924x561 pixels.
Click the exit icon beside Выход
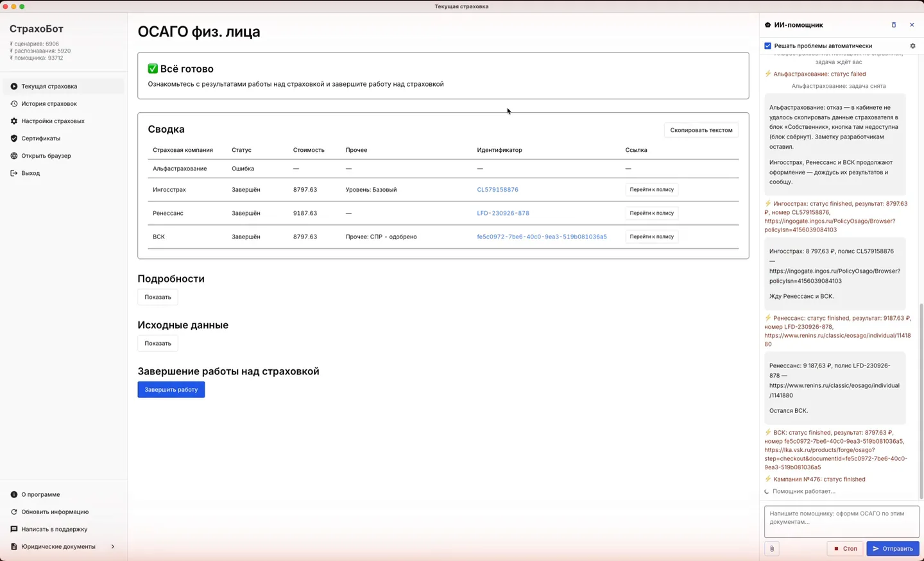(x=14, y=173)
